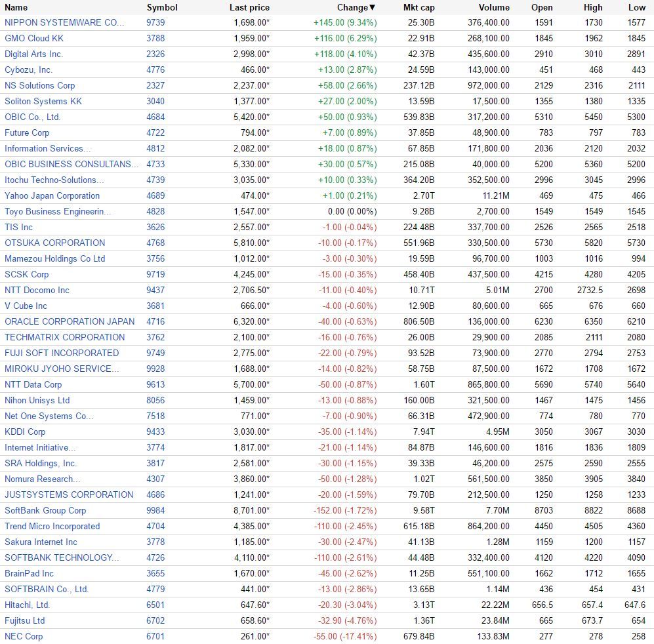The image size is (654, 644).
Task: Open FUJI SOFT INCORPORATED link
Action: tap(62, 353)
